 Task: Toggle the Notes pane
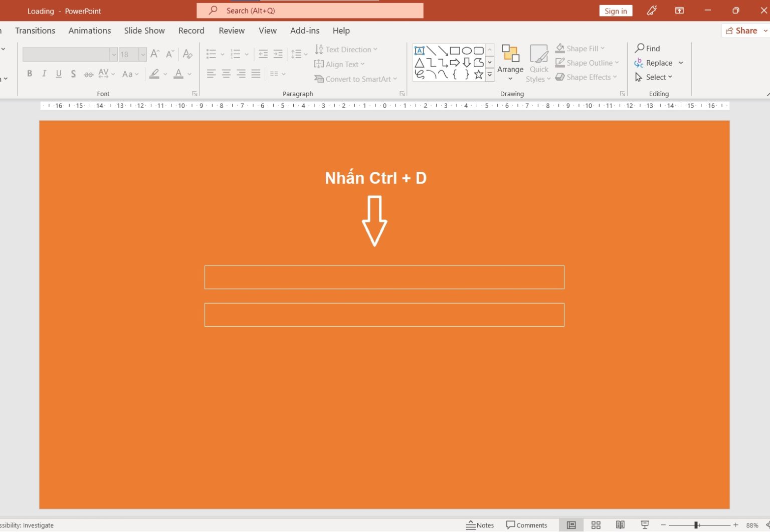coord(480,525)
